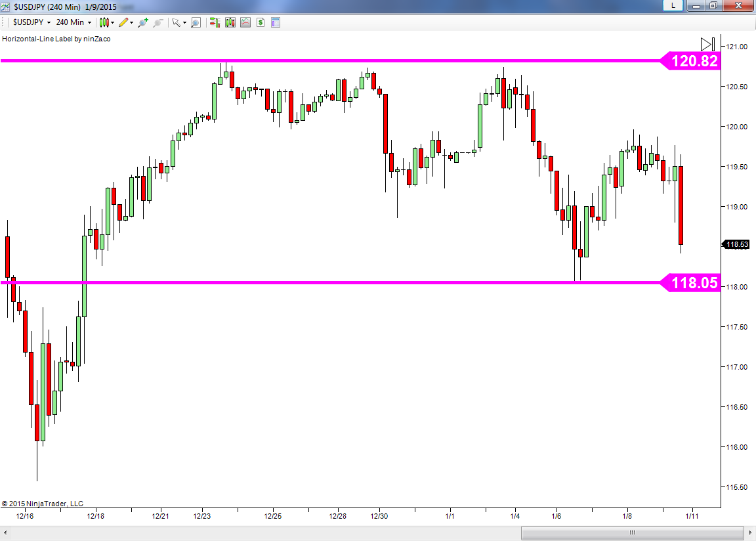Open the Chart Trader icon
Image resolution: width=756 pixels, height=541 pixels.
pos(215,22)
